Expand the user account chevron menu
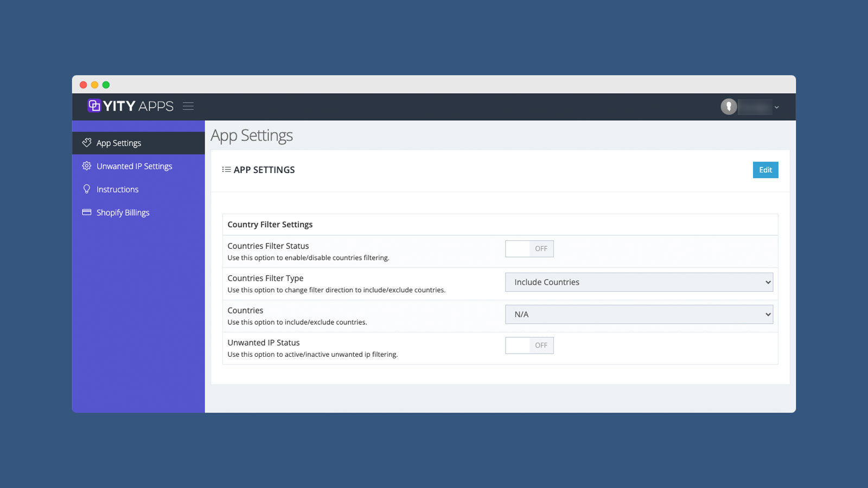The height and width of the screenshot is (488, 868). point(777,107)
